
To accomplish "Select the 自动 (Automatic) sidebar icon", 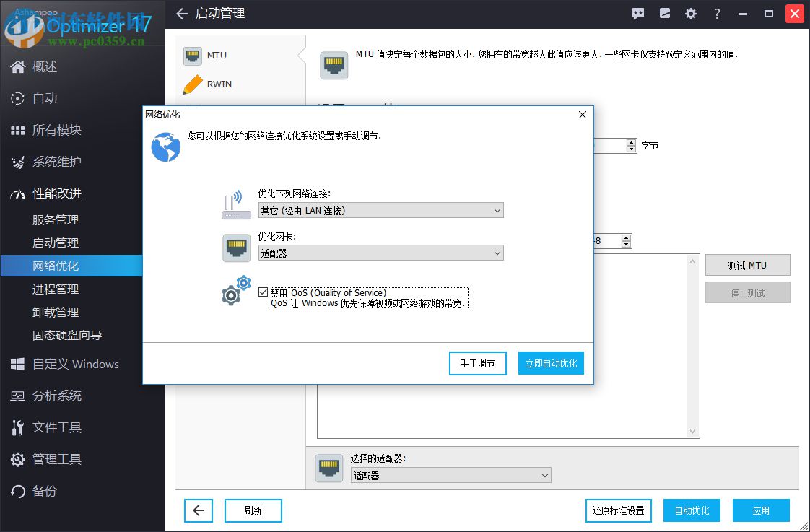I will [x=18, y=98].
